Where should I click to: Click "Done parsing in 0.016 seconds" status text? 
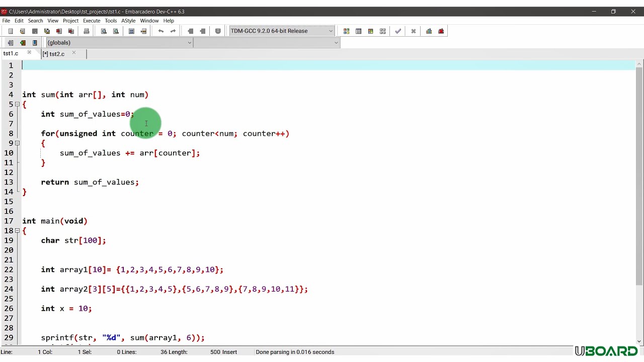[x=295, y=352]
